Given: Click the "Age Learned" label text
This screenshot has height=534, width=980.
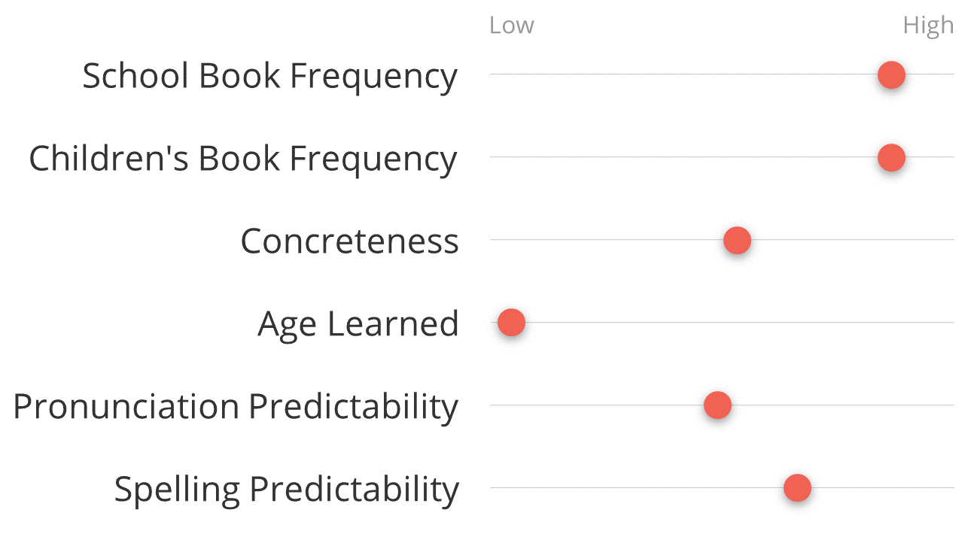Looking at the screenshot, I should click(x=358, y=324).
